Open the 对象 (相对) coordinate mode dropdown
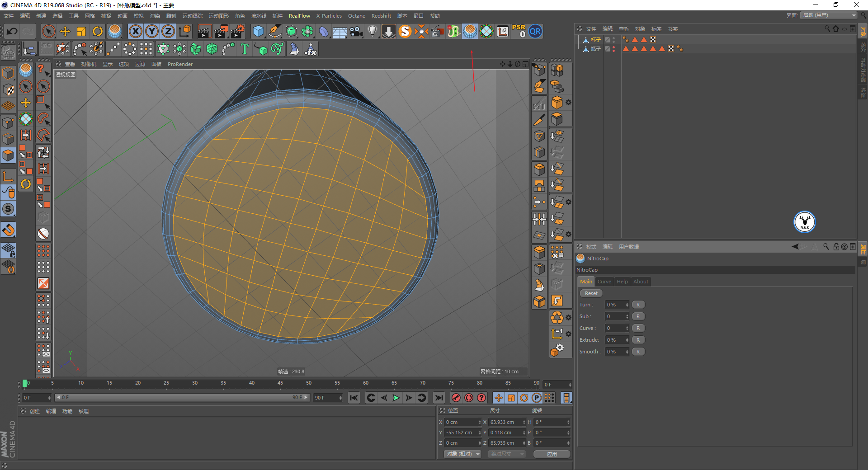The image size is (868, 470). (x=463, y=454)
